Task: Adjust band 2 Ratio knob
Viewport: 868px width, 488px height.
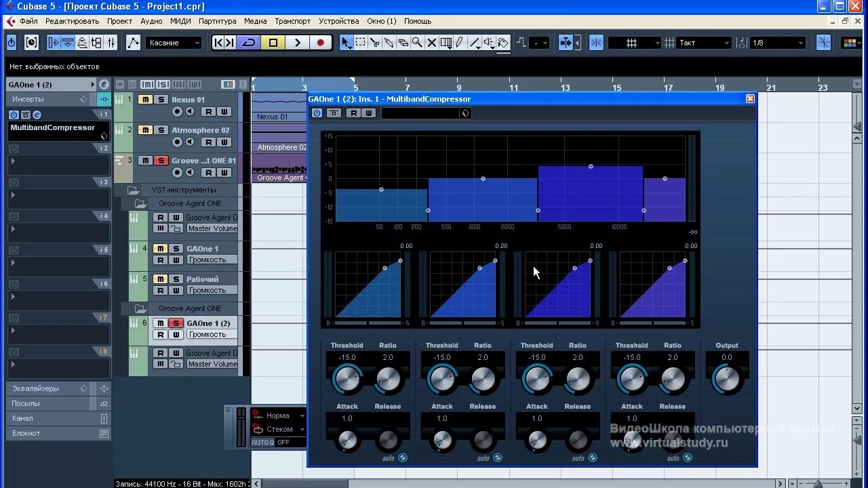Action: [484, 378]
